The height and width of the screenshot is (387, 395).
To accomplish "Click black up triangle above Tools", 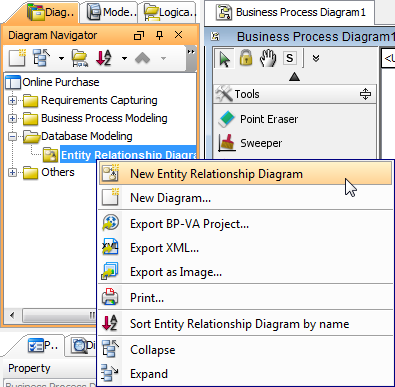I will pyautogui.click(x=294, y=77).
